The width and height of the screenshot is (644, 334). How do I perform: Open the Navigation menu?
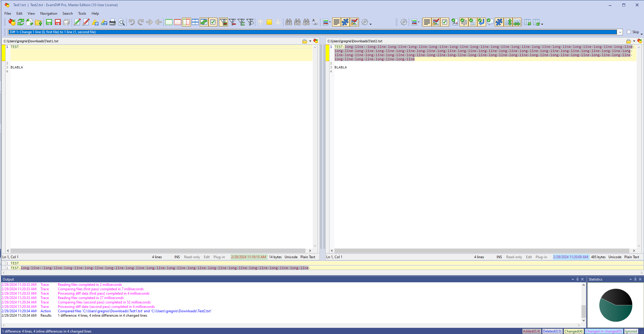(49, 14)
